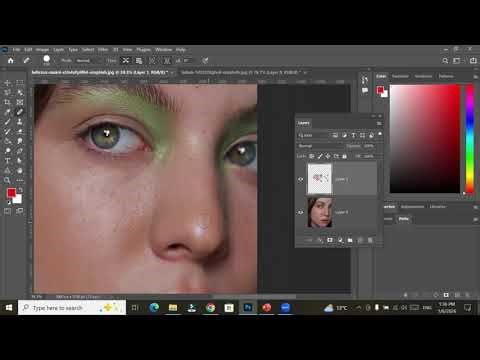This screenshot has height=360, width=480.
Task: Open the Window menu
Action: tap(164, 50)
